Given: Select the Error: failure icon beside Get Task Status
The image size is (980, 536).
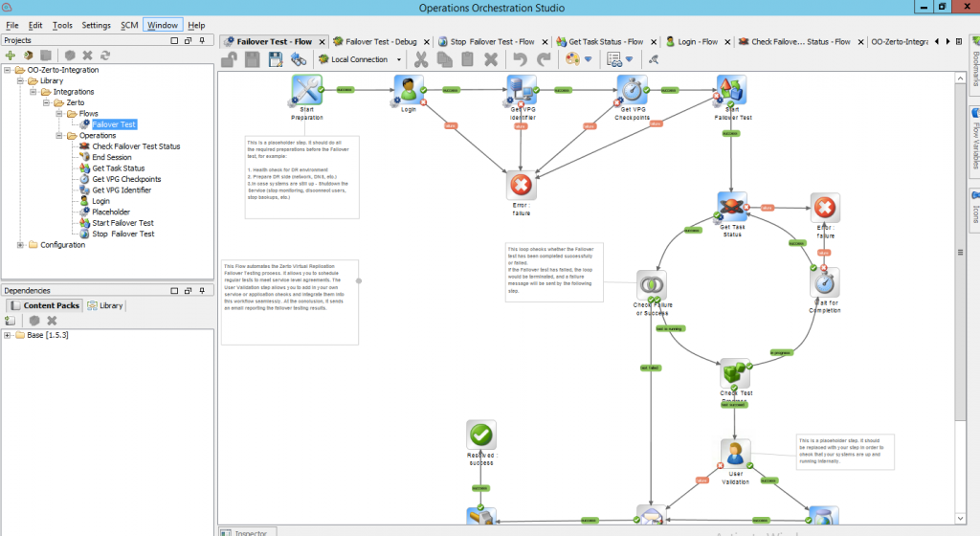Looking at the screenshot, I should [825, 208].
